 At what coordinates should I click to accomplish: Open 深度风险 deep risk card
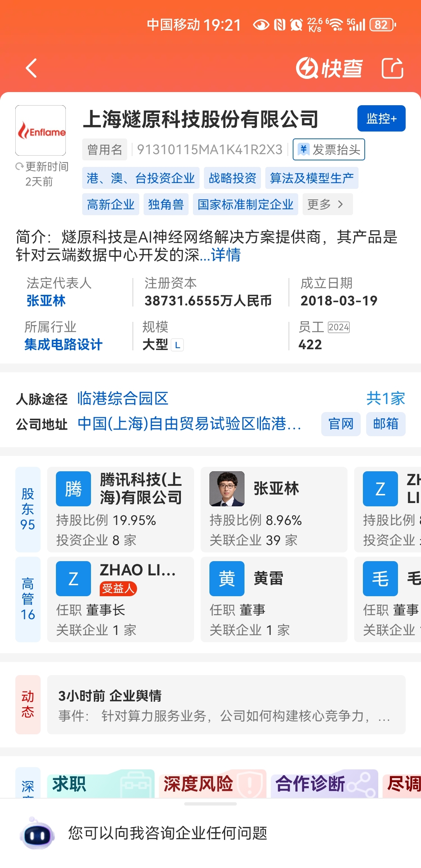click(x=213, y=784)
